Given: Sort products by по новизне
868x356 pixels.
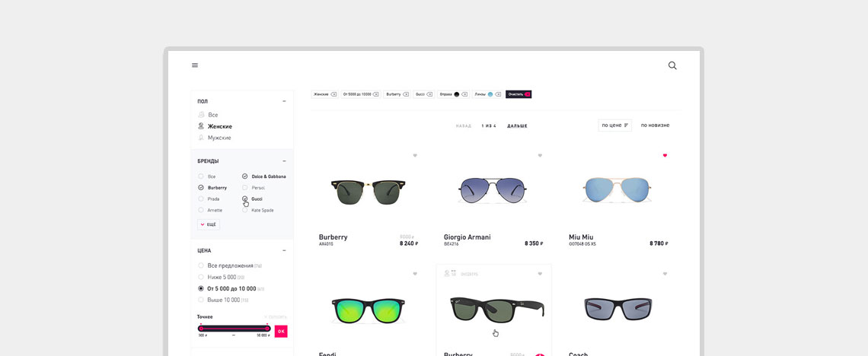Looking at the screenshot, I should [655, 125].
